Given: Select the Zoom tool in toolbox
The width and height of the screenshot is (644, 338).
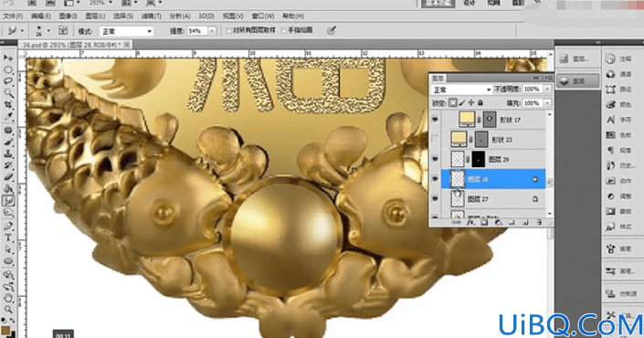Looking at the screenshot, I should pos(8,309).
